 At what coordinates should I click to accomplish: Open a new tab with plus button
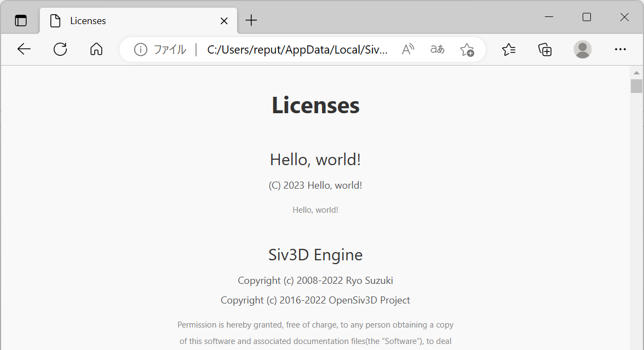coord(251,21)
